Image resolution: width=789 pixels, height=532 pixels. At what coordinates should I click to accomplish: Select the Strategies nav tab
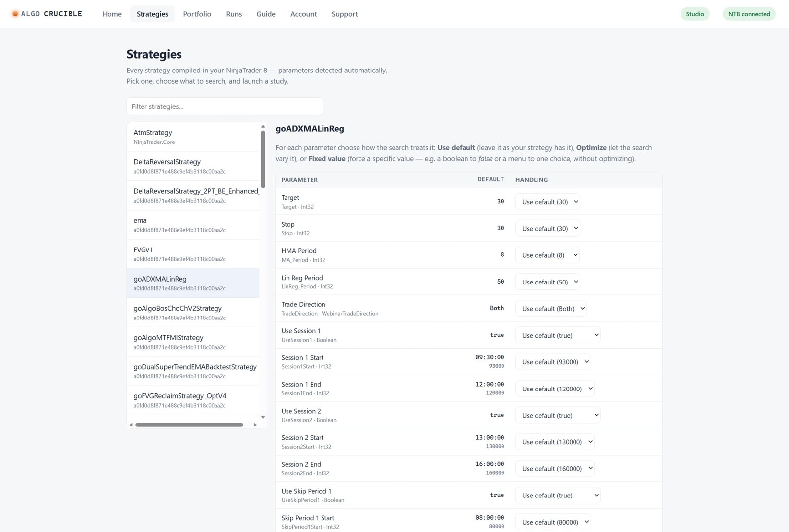pos(152,14)
